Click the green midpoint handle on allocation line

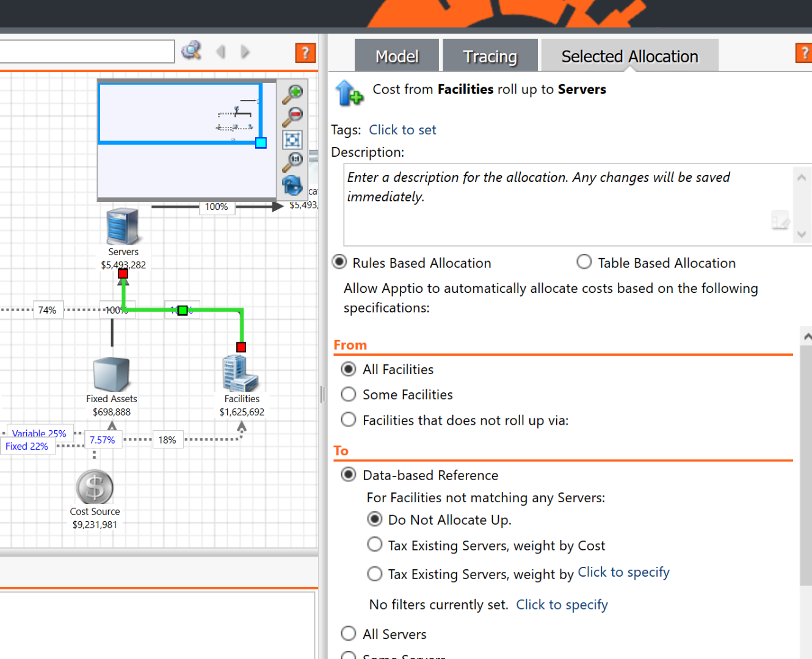pos(183,311)
